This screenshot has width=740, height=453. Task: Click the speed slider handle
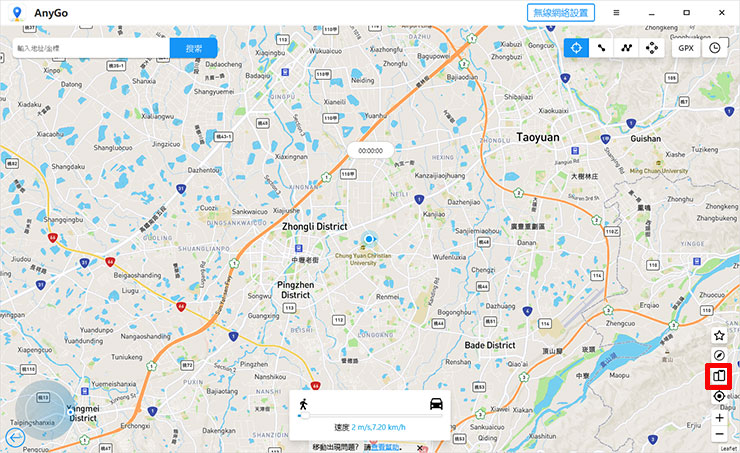point(304,416)
